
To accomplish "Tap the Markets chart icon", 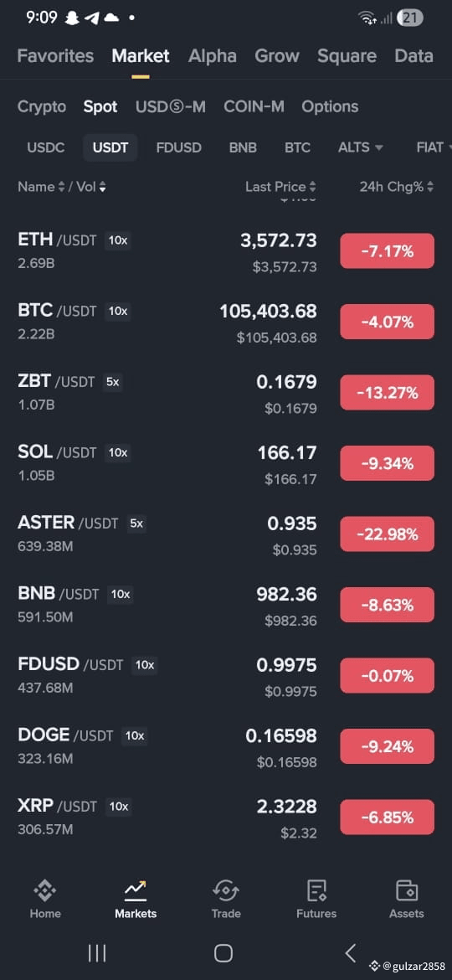I will (136, 889).
